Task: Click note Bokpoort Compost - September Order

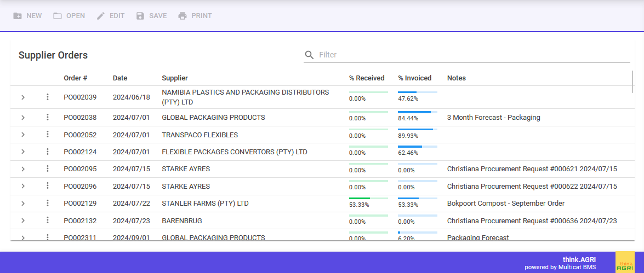Action: click(x=505, y=204)
